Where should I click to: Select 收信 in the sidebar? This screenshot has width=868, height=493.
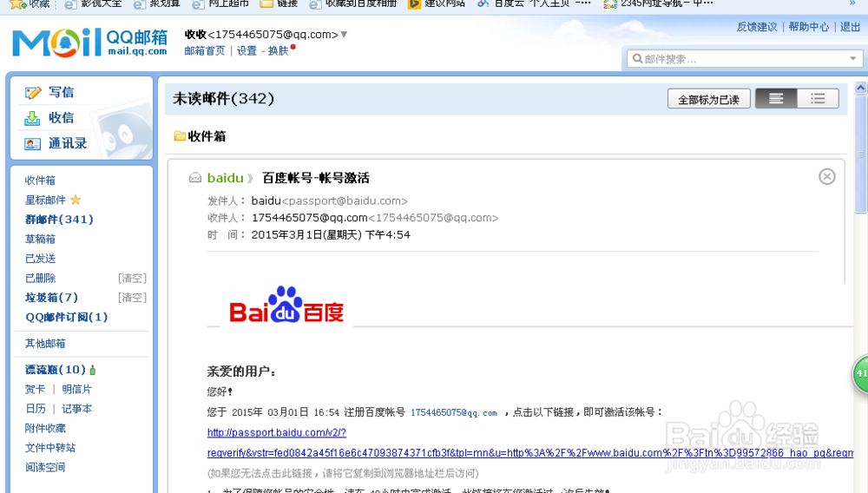pos(61,118)
